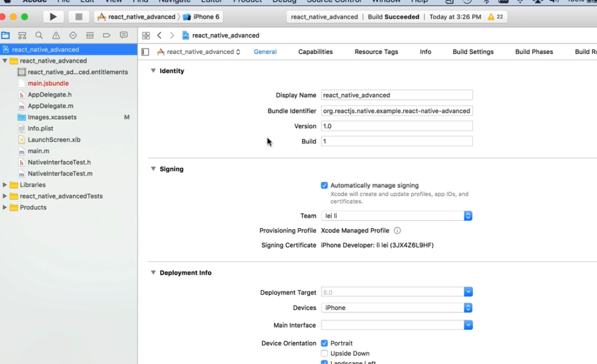Expand the Products folder

pos(5,208)
